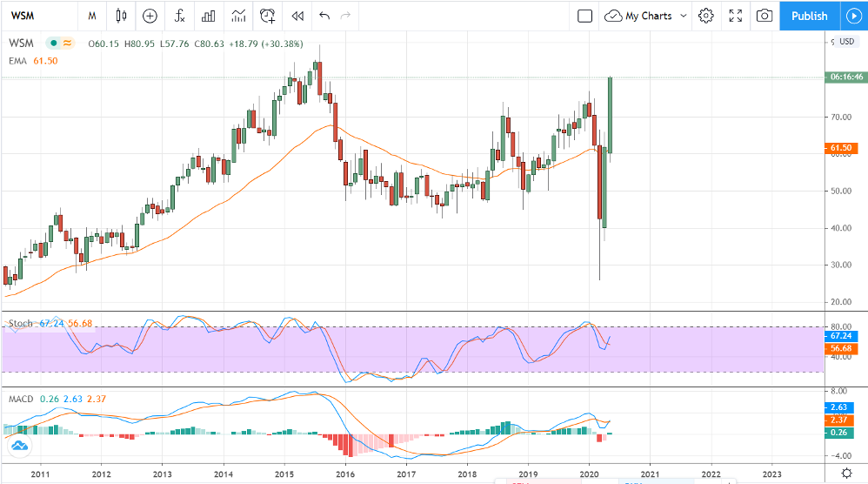Open the candlestick chart style selector

pos(121,16)
